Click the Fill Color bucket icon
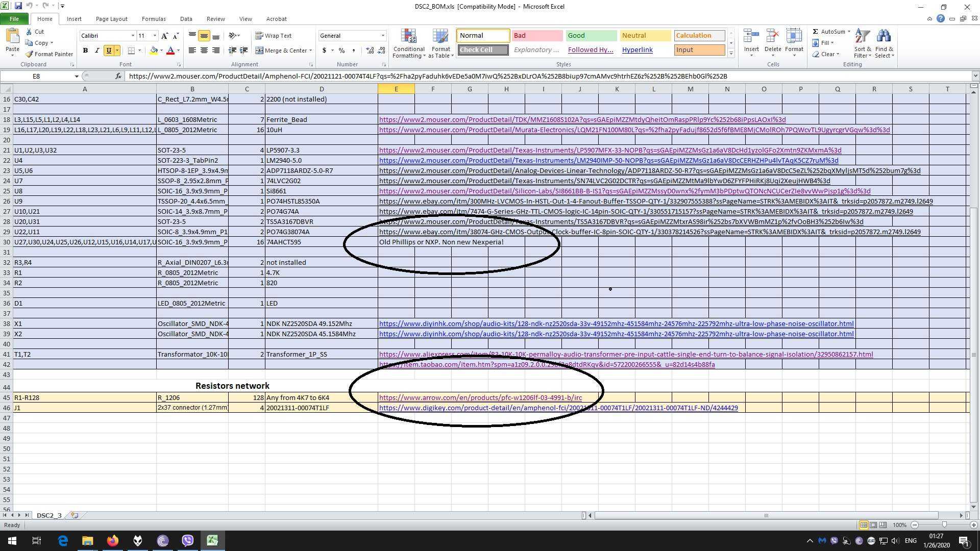This screenshot has width=980, height=551. coord(154,51)
